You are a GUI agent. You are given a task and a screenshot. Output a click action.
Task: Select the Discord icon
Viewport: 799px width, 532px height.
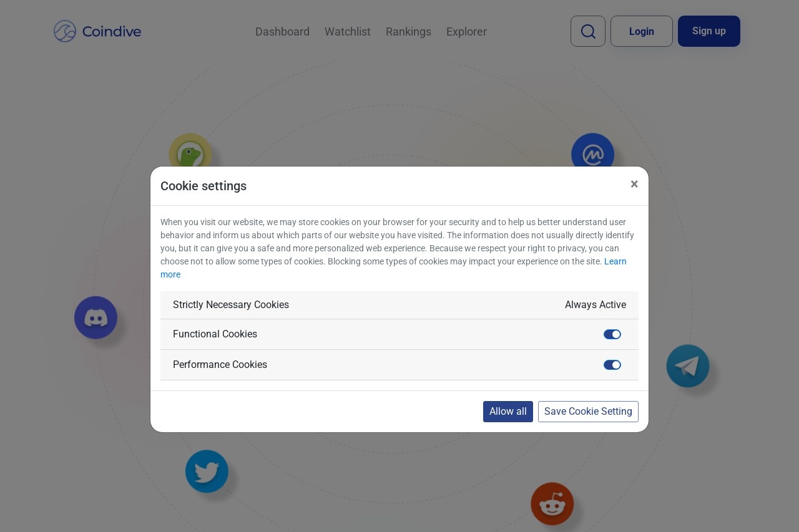pos(96,317)
